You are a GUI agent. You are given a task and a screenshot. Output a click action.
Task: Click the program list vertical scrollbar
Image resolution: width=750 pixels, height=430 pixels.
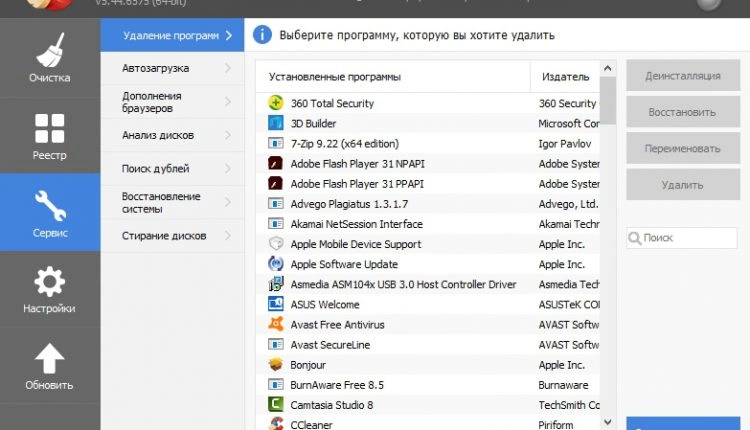608,250
